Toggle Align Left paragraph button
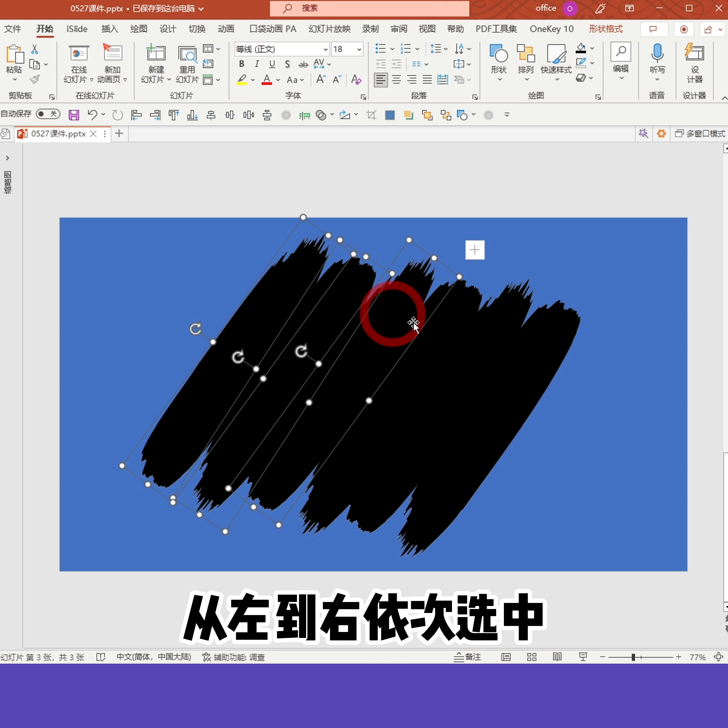 [x=381, y=80]
